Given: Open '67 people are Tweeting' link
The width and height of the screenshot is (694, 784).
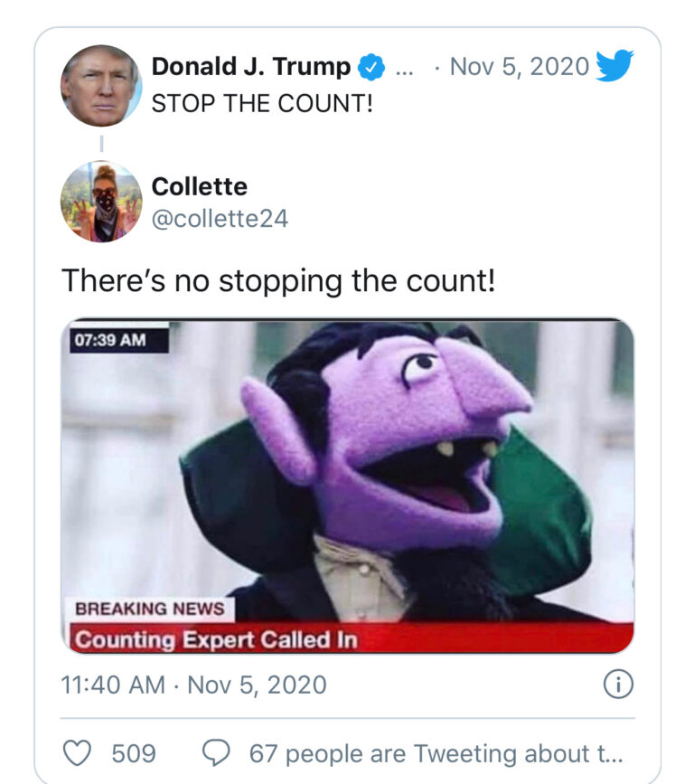Looking at the screenshot, I should tap(436, 753).
